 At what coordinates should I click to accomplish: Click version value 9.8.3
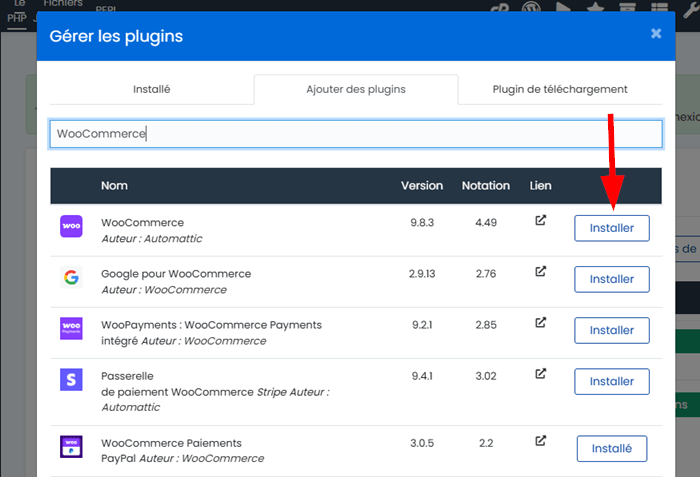(422, 222)
